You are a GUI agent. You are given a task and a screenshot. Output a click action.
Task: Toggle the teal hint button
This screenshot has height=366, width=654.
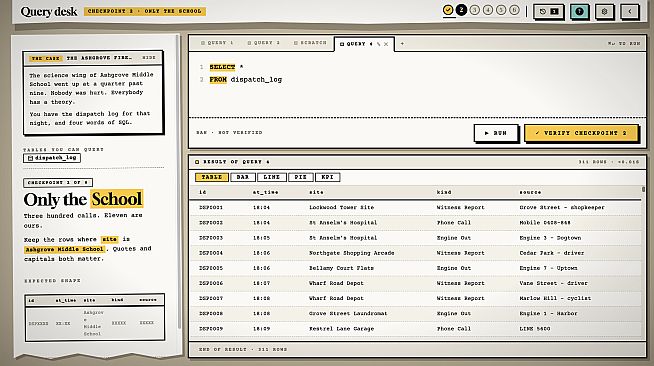click(579, 11)
